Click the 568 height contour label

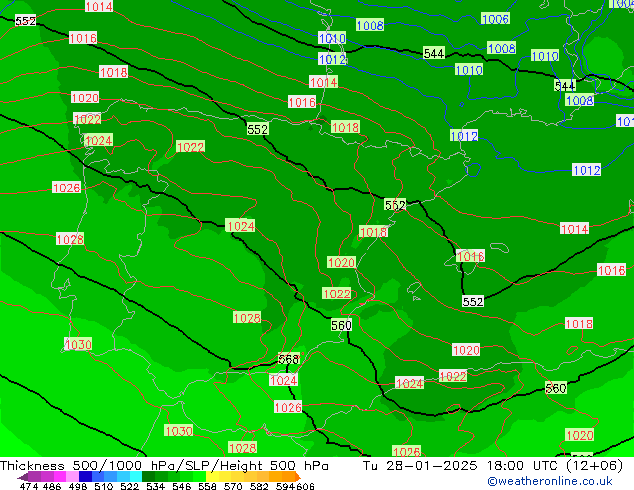(289, 359)
